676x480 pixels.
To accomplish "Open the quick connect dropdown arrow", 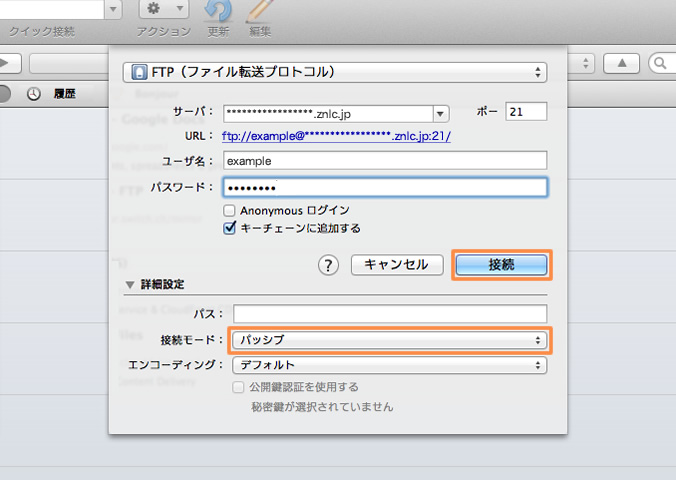I will (x=113, y=9).
